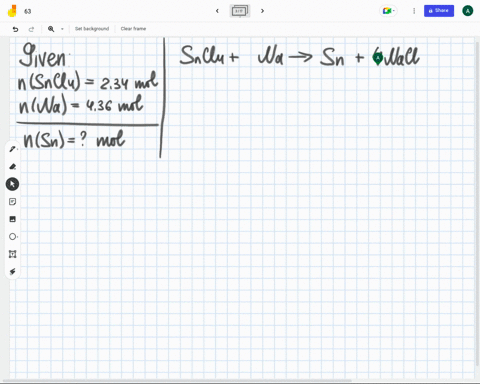The image size is (480, 384).
Task: Go to the previous frame arrow
Action: pos(217,11)
